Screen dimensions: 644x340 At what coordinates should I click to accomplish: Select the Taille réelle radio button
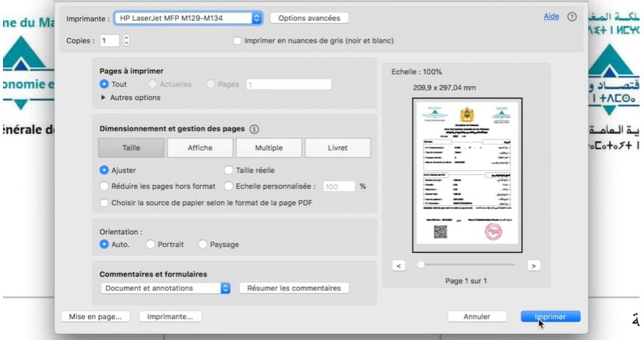point(229,170)
